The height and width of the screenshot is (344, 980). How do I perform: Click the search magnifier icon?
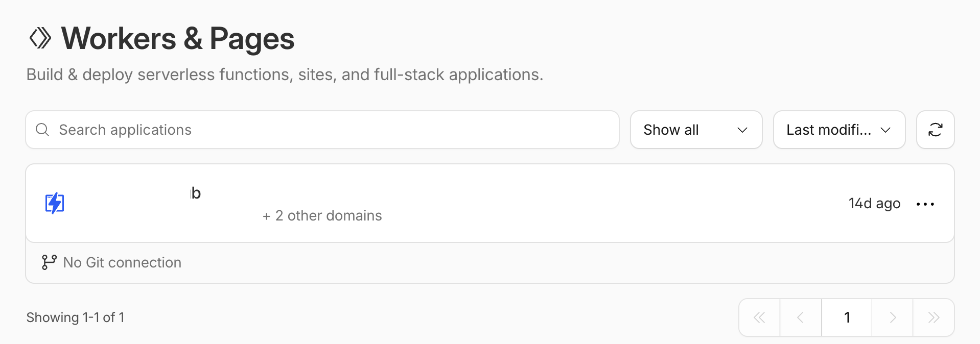42,130
